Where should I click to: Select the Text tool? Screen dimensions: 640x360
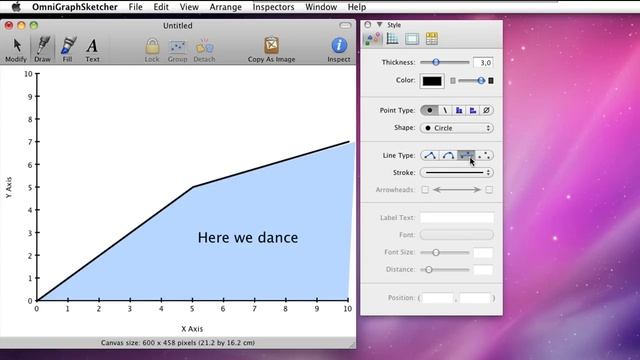(x=92, y=49)
